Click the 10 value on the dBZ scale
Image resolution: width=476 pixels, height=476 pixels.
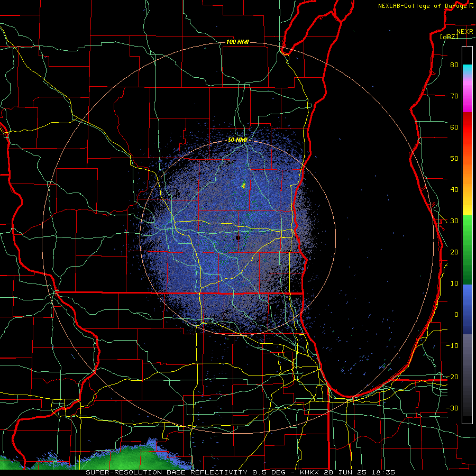pyautogui.click(x=454, y=283)
